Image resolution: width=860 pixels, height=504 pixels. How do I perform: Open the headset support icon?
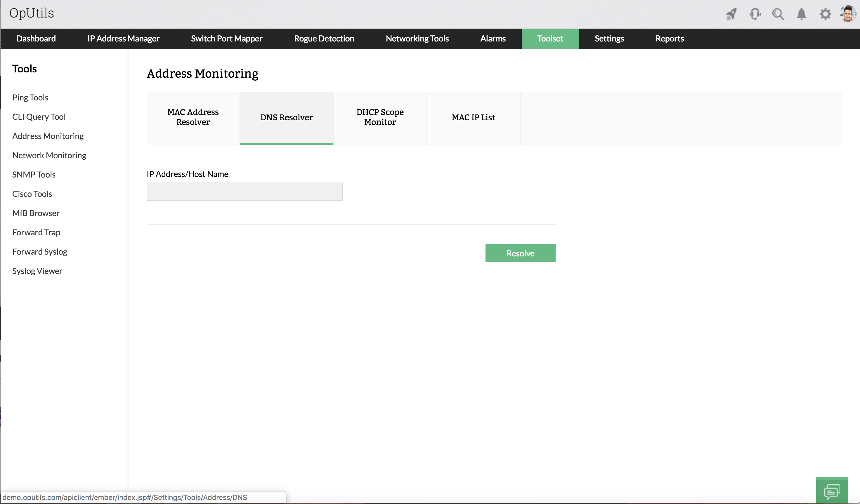coord(755,14)
